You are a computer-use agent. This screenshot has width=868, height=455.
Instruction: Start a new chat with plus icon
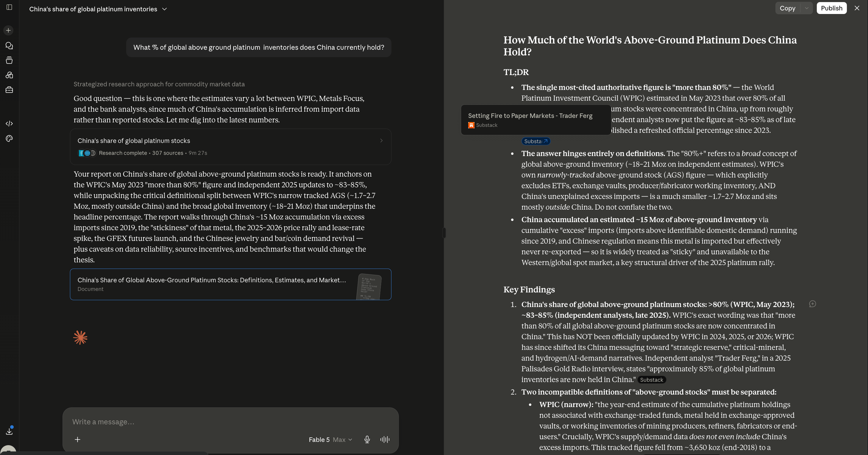coord(9,30)
